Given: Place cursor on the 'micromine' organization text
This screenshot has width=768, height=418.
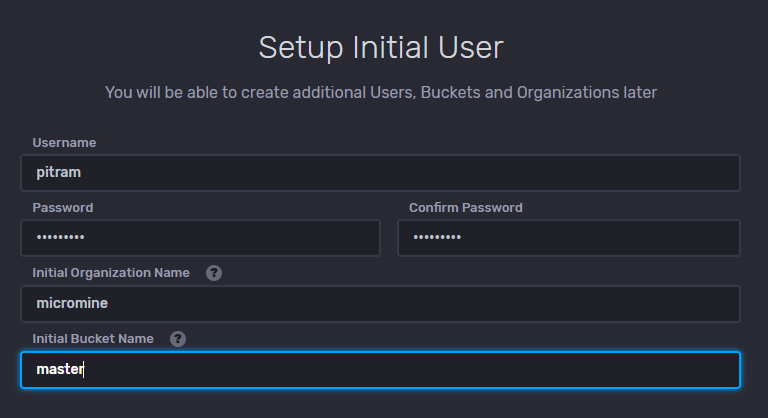Looking at the screenshot, I should 72,303.
